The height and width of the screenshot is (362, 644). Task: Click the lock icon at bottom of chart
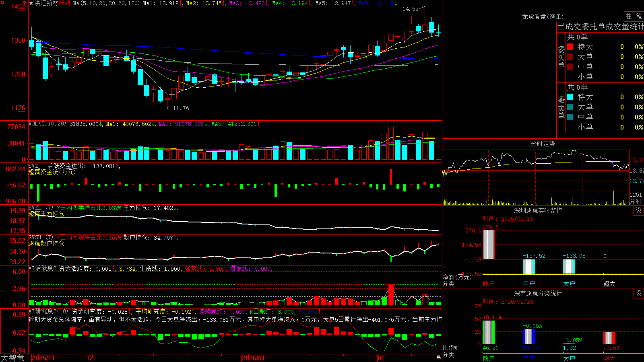[x=438, y=357]
